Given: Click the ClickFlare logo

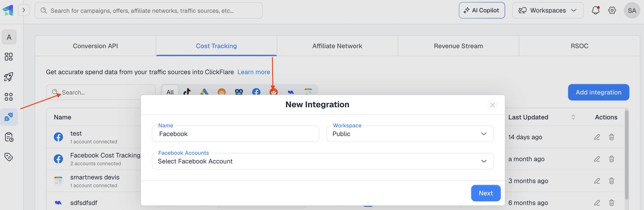Looking at the screenshot, I should point(8,10).
